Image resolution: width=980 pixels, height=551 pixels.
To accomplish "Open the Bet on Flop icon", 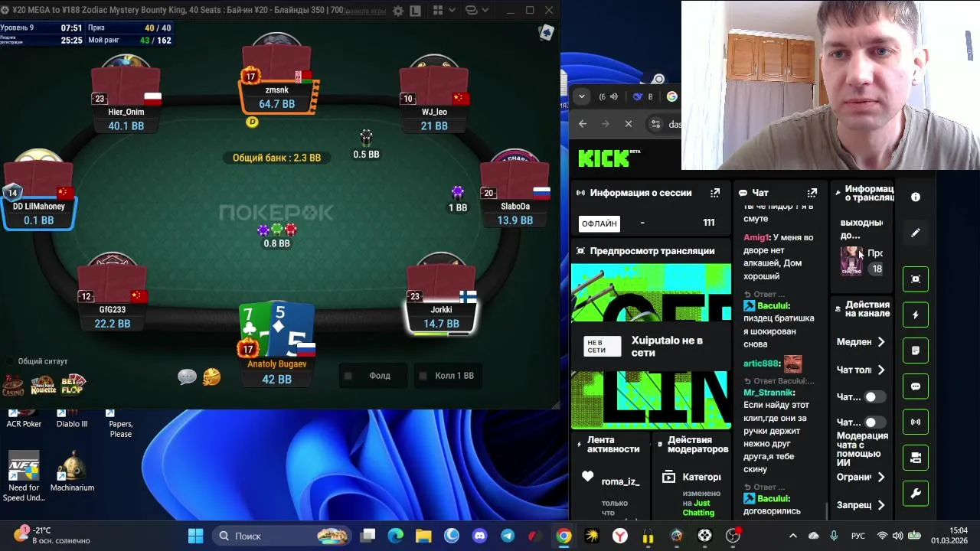I will point(73,385).
